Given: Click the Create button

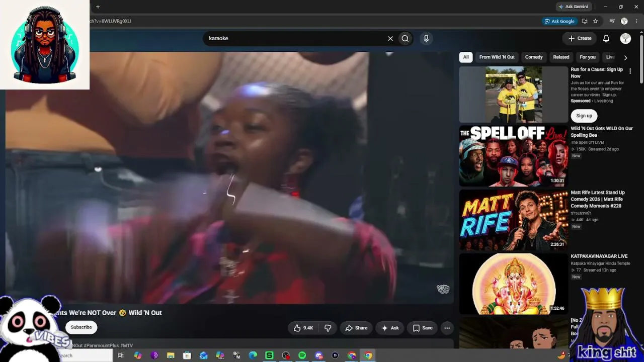Looking at the screenshot, I should (x=580, y=38).
